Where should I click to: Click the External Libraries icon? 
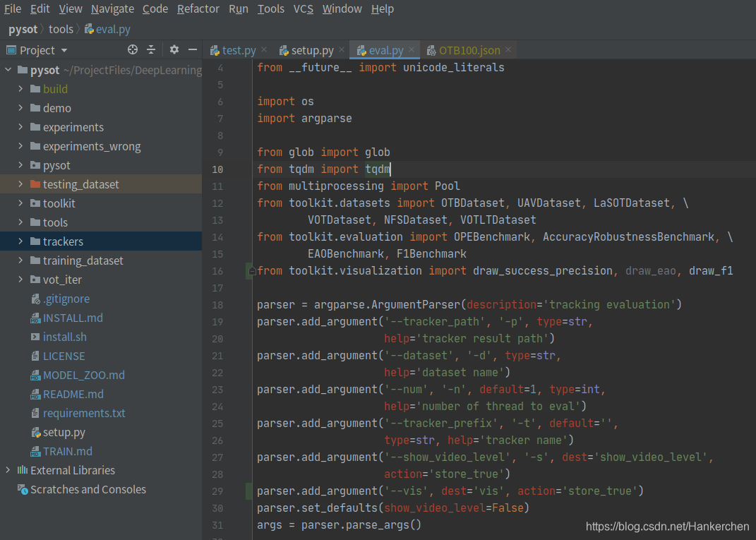(23, 470)
